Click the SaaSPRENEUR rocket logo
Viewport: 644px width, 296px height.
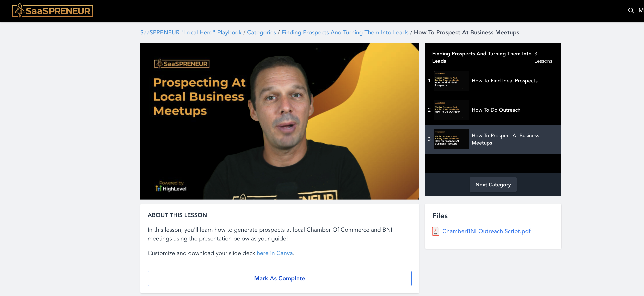(52, 10)
